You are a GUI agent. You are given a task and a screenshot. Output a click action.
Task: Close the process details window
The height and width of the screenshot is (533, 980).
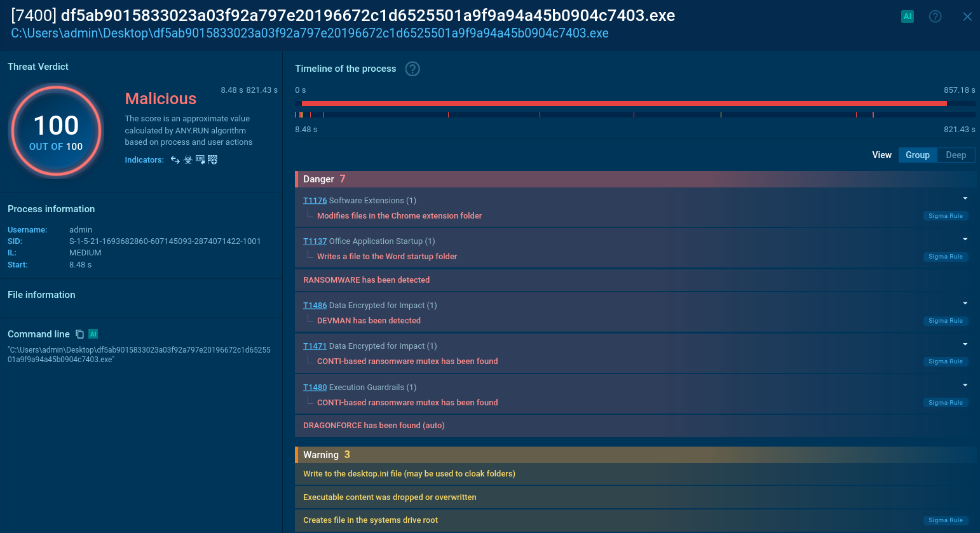click(x=967, y=17)
